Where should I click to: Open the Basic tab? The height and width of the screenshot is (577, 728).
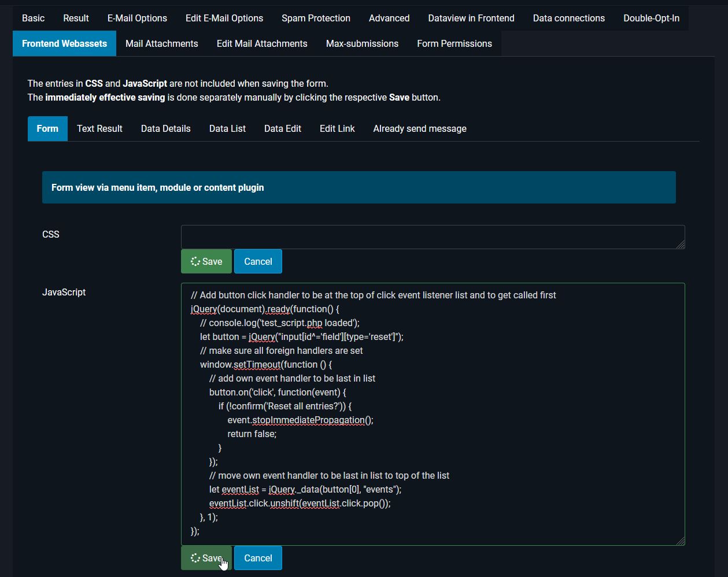[33, 18]
